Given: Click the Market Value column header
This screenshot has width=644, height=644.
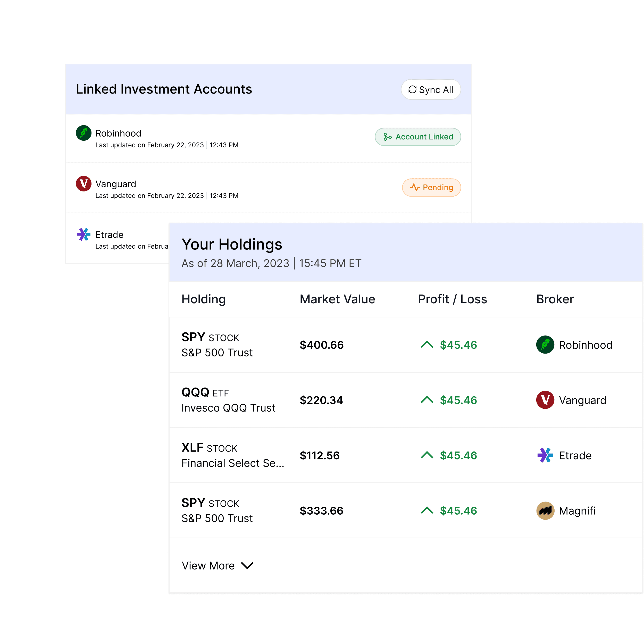Looking at the screenshot, I should 337,299.
